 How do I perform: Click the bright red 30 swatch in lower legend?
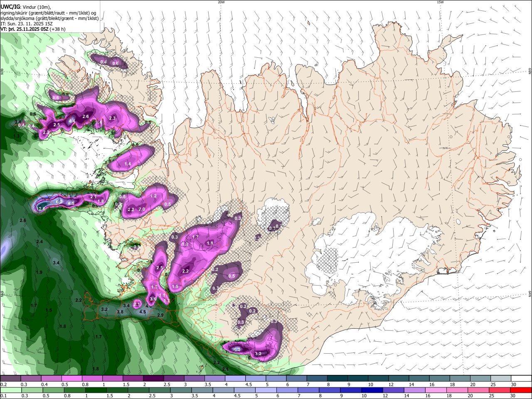click(x=521, y=390)
